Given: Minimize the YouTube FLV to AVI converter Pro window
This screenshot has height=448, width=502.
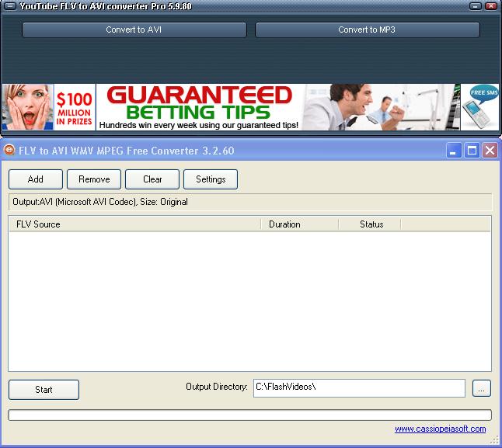Looking at the screenshot, I should pos(476,6).
